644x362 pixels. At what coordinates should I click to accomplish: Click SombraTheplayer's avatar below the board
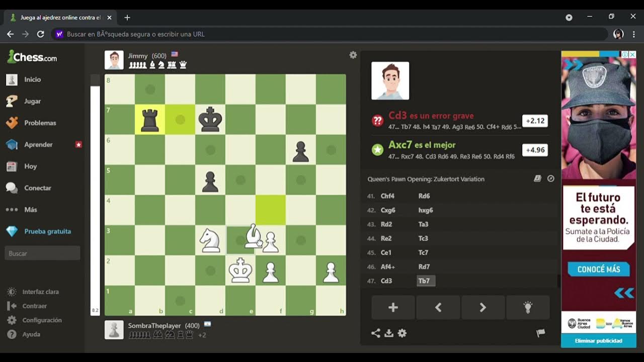click(x=114, y=330)
